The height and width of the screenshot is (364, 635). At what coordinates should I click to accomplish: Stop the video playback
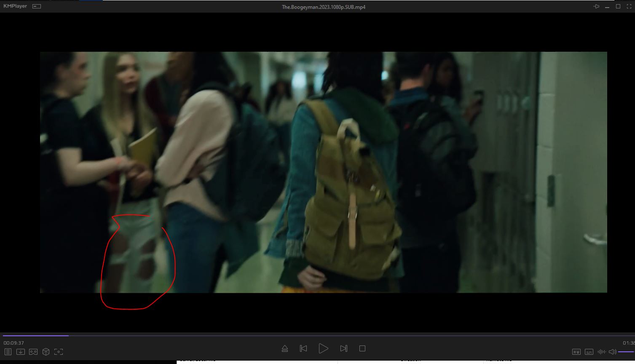[362, 348]
